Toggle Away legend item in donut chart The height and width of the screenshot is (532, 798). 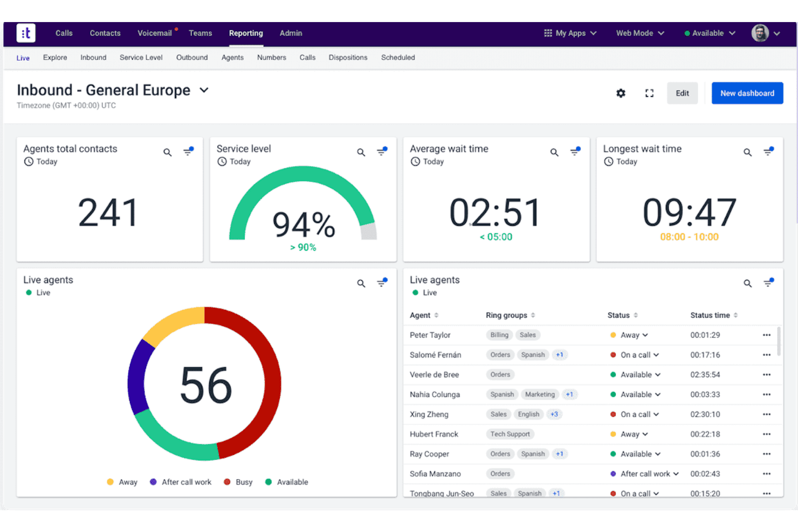coord(122,482)
